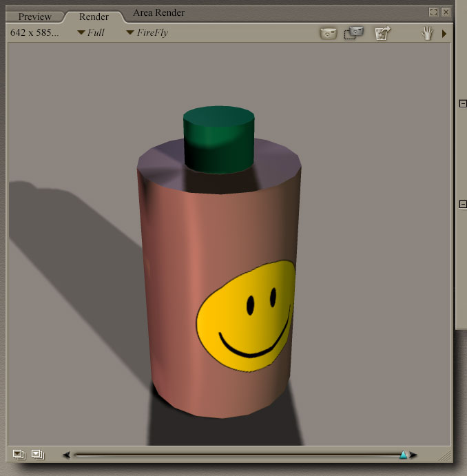Click the left arrow of the render history slider

coord(66,455)
